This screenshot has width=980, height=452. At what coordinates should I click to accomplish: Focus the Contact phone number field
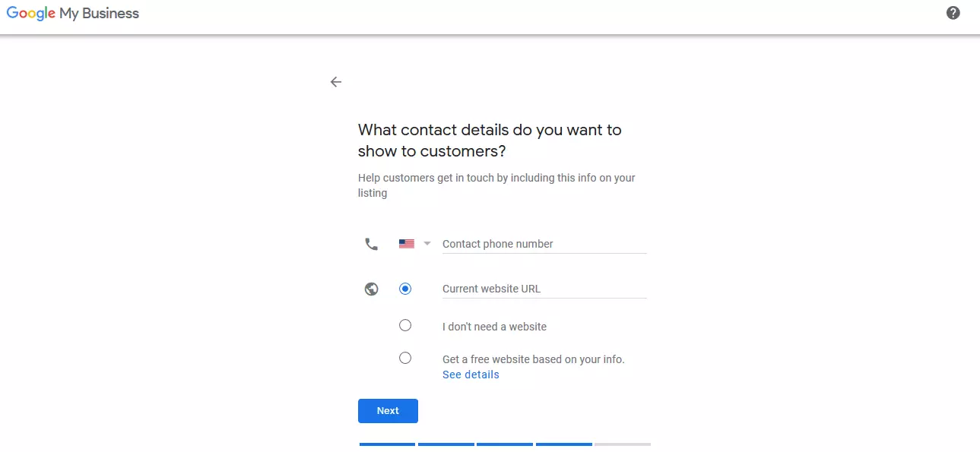[x=544, y=244]
